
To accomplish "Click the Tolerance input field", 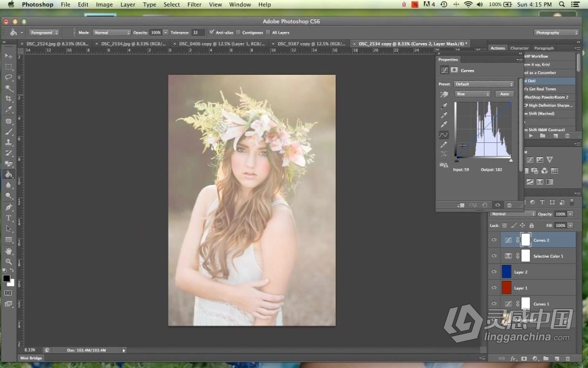I will [198, 33].
